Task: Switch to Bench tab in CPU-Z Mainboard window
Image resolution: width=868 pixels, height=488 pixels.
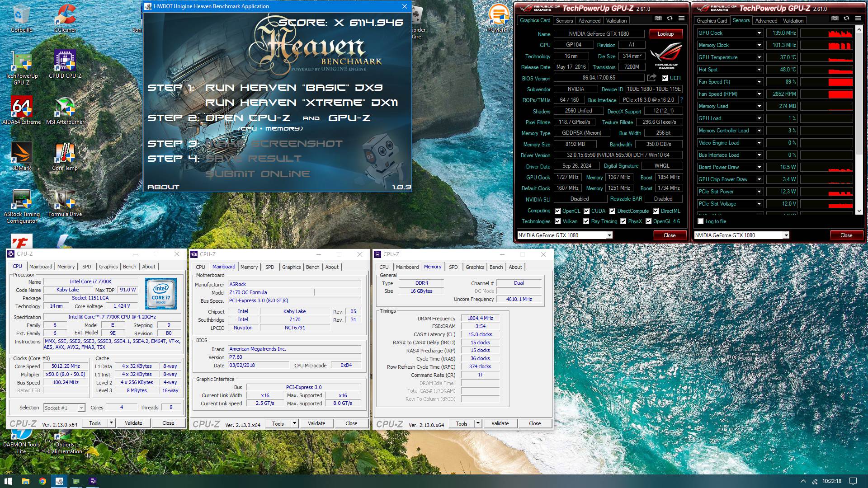Action: (312, 267)
